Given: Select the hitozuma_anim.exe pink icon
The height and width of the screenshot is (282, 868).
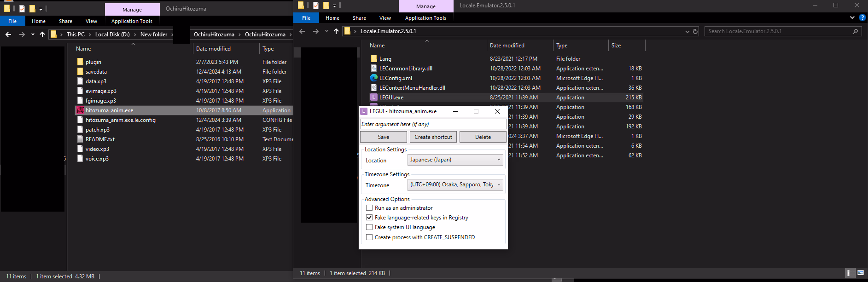Looking at the screenshot, I should pyautogui.click(x=80, y=110).
